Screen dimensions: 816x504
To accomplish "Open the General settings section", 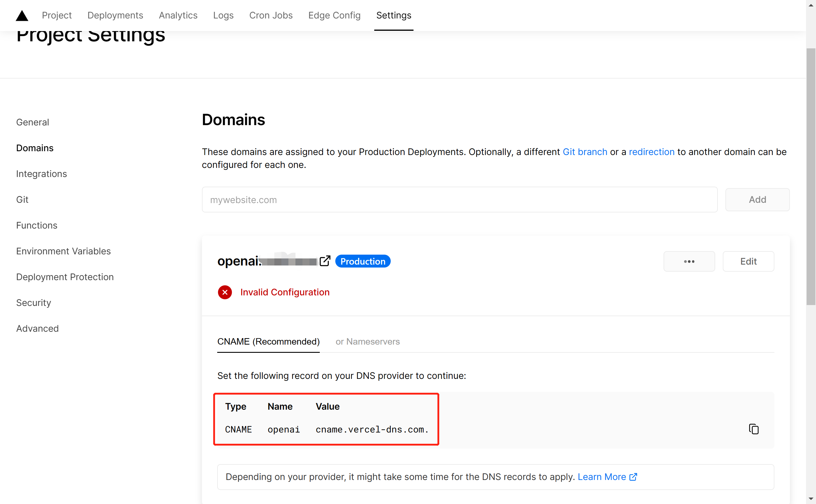I will [x=33, y=122].
